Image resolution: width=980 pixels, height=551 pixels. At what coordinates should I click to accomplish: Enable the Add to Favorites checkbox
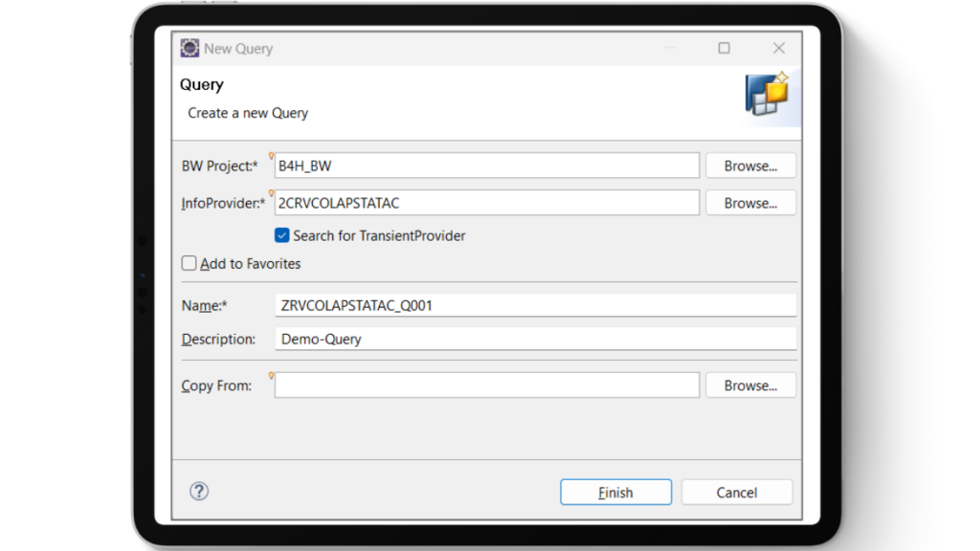(189, 263)
